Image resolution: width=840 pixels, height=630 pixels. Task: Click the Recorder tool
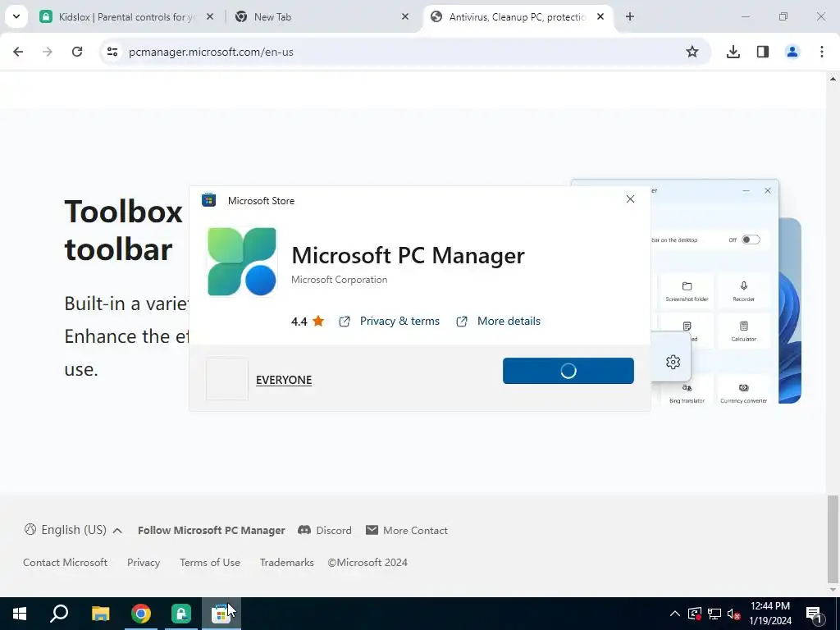743,291
